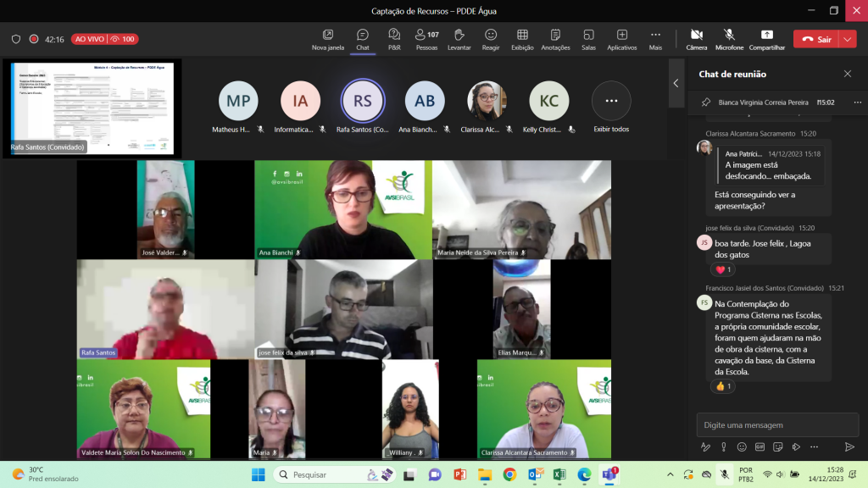This screenshot has width=868, height=488.
Task: Add an app with Aplicativos
Action: point(621,40)
